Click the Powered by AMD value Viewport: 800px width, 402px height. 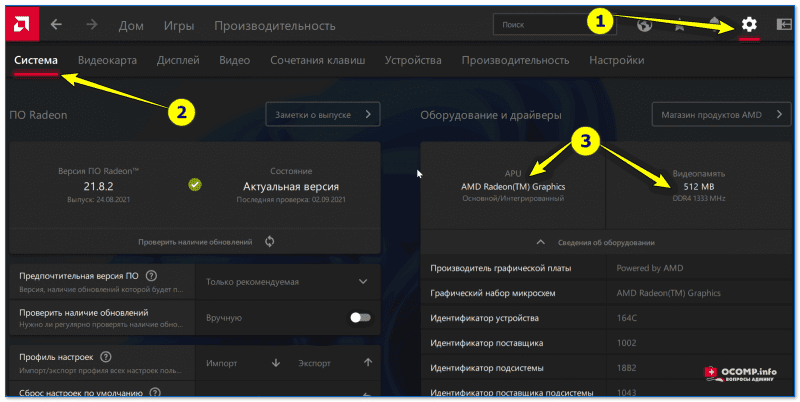(x=649, y=268)
